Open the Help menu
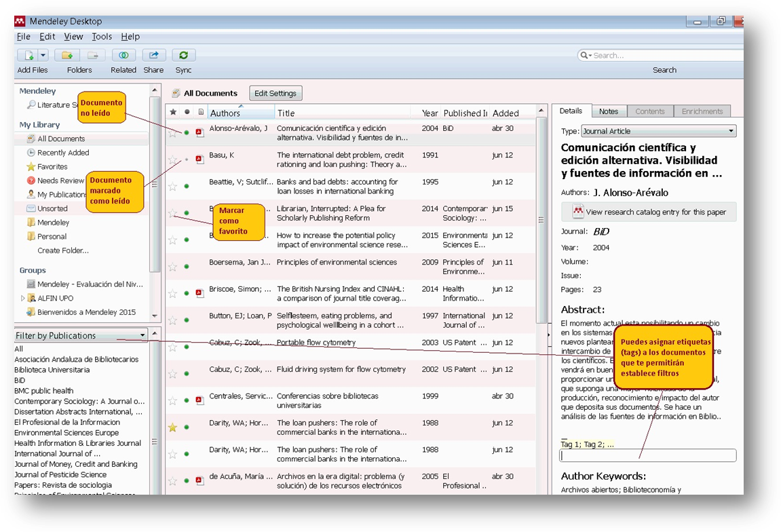This screenshot has height=532, width=781. pyautogui.click(x=130, y=37)
